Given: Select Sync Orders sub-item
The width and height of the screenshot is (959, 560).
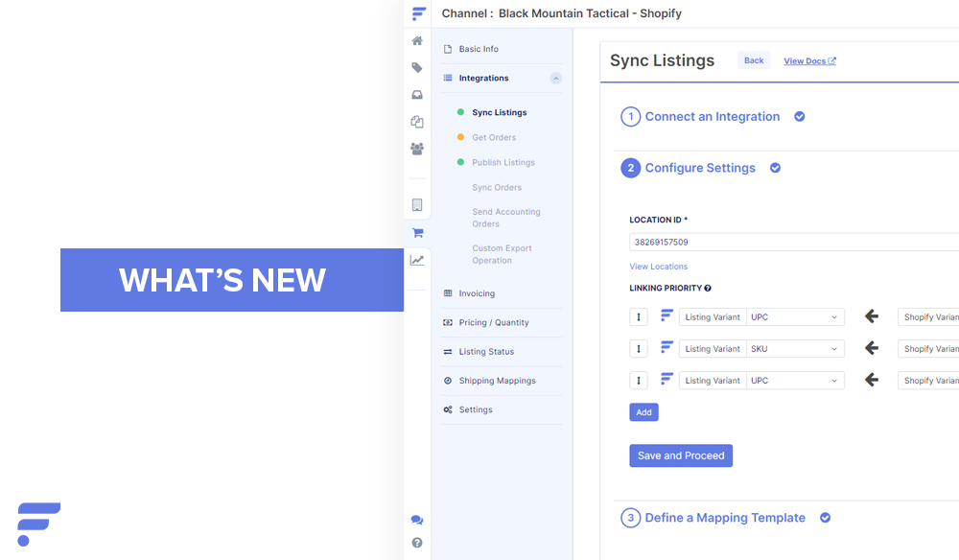Looking at the screenshot, I should click(x=497, y=188).
